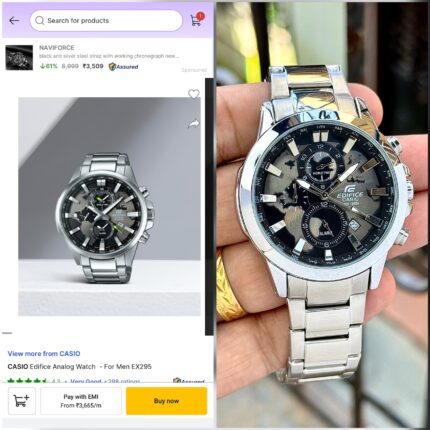Open the main Casio watch product image
This screenshot has width=430, height=430.
[109, 206]
